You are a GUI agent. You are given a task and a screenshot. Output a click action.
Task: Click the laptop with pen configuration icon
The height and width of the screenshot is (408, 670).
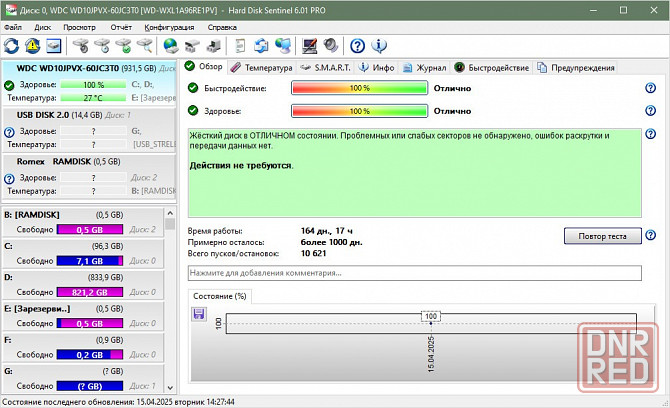tap(309, 46)
